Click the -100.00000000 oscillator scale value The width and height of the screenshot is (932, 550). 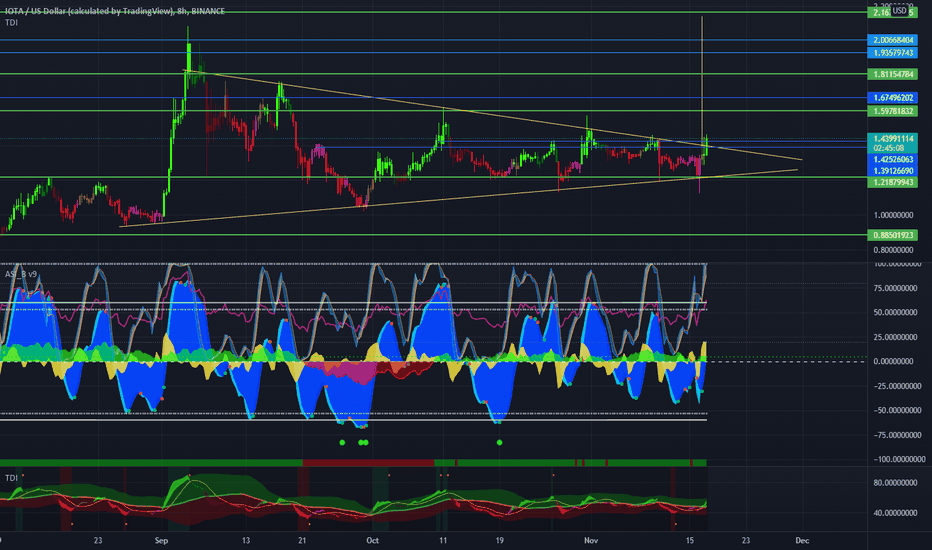[898, 459]
